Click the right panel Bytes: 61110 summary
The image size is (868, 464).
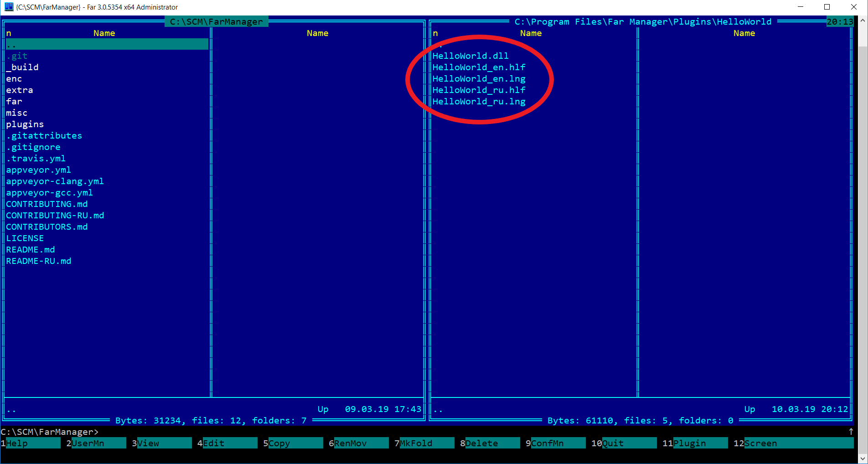pos(641,420)
